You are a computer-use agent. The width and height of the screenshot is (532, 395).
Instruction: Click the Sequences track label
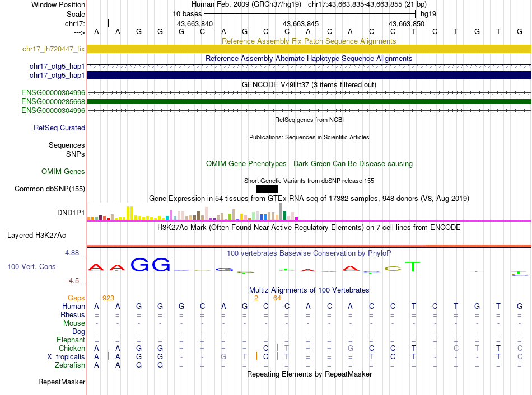click(67, 145)
